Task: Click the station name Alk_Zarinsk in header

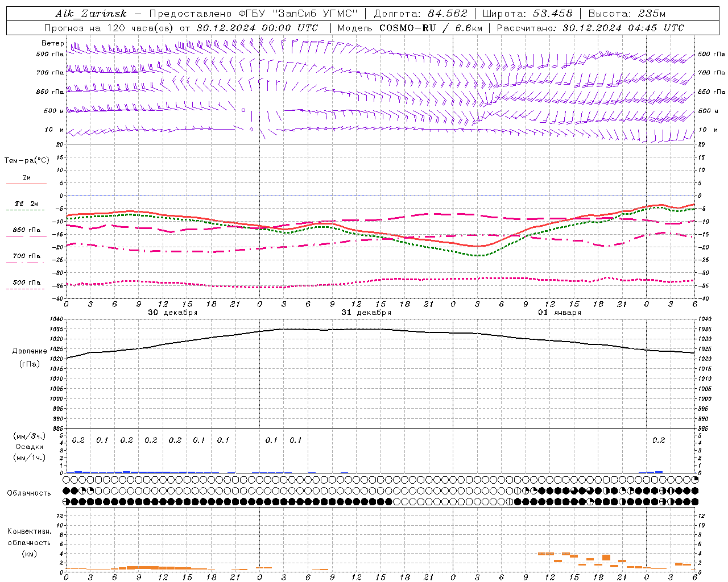Action: [90, 14]
